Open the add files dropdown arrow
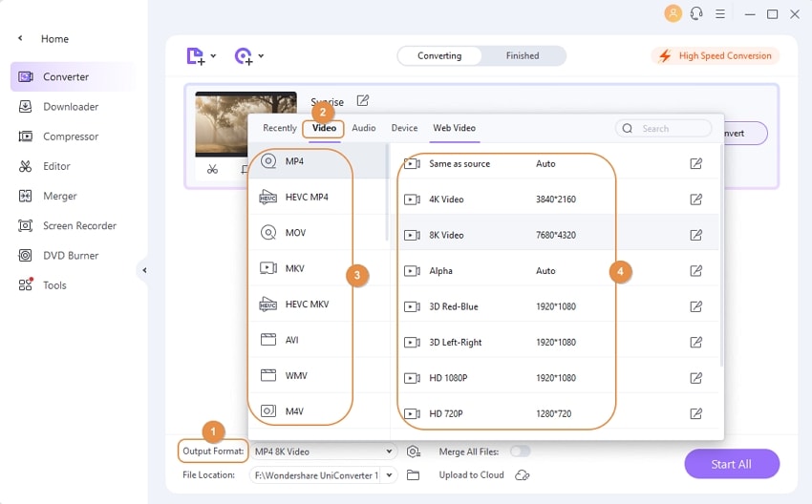 [x=213, y=56]
